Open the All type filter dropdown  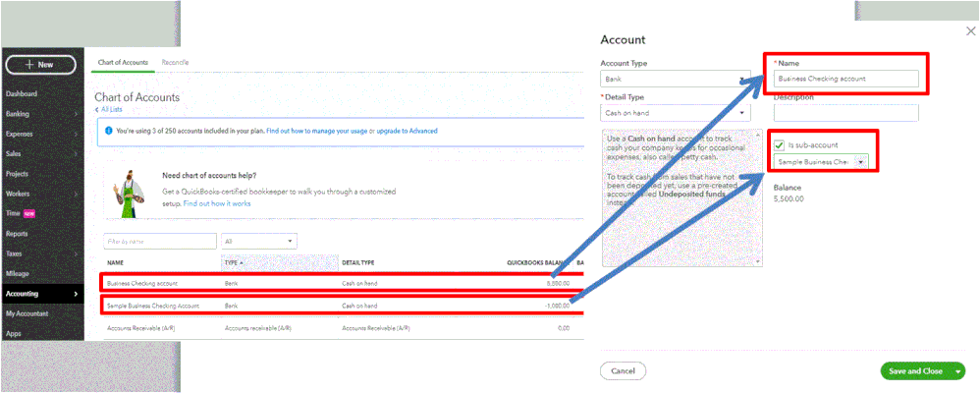click(259, 241)
